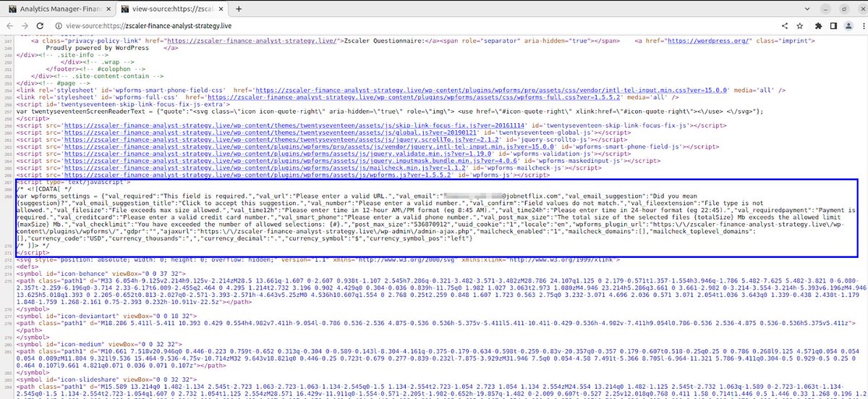Toggle the browser side panel icon
Screen dimensions: 868x399
[x=833, y=25]
